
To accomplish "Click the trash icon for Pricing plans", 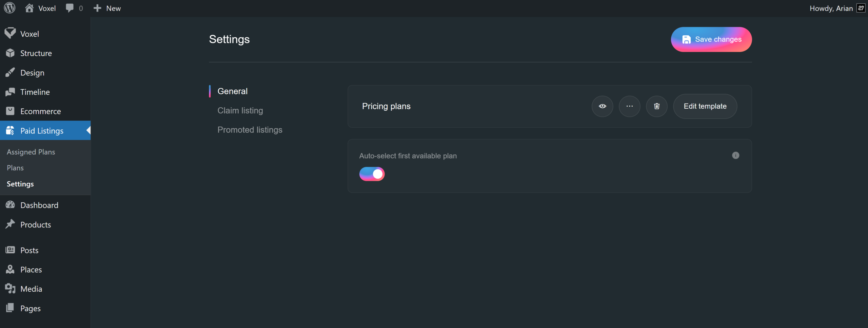I will point(656,106).
